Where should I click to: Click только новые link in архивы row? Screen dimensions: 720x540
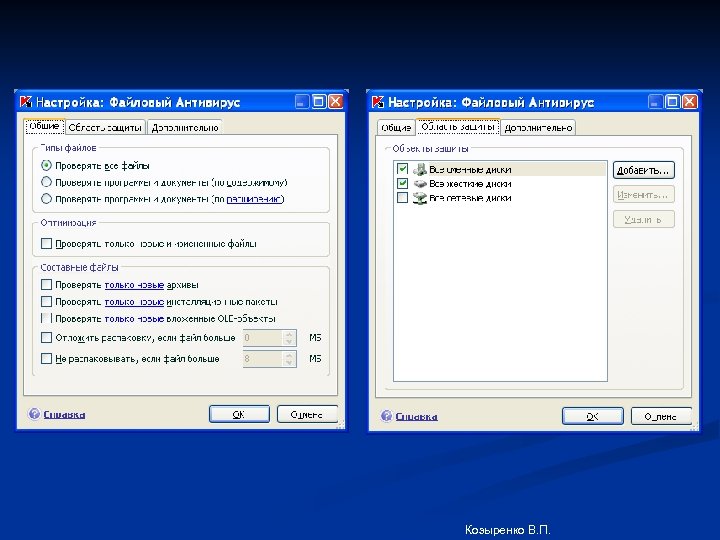tap(134, 285)
